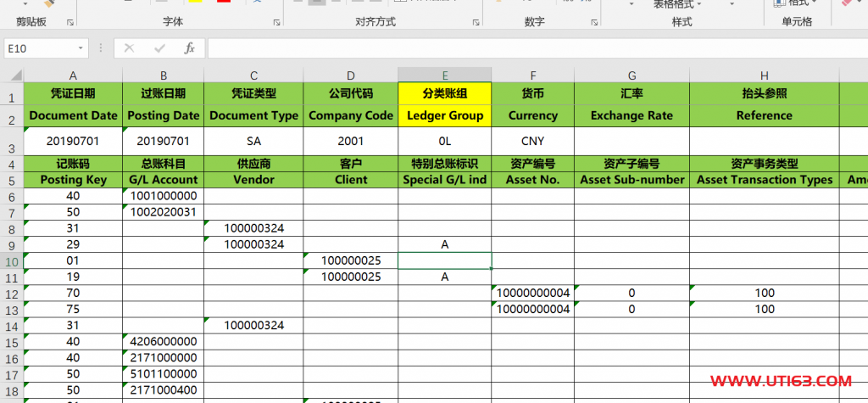Select G/L account cell 5101100000

[164, 373]
